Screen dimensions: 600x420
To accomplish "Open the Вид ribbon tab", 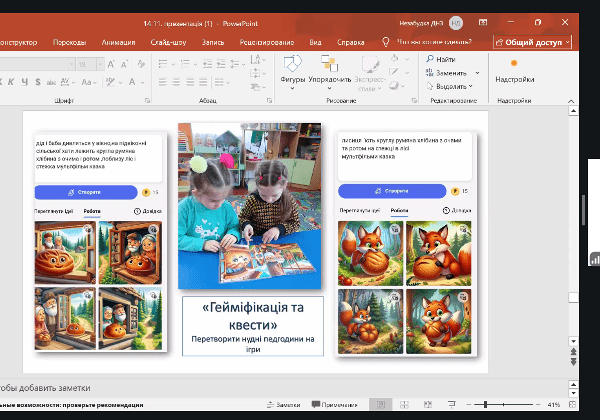I will pos(315,42).
